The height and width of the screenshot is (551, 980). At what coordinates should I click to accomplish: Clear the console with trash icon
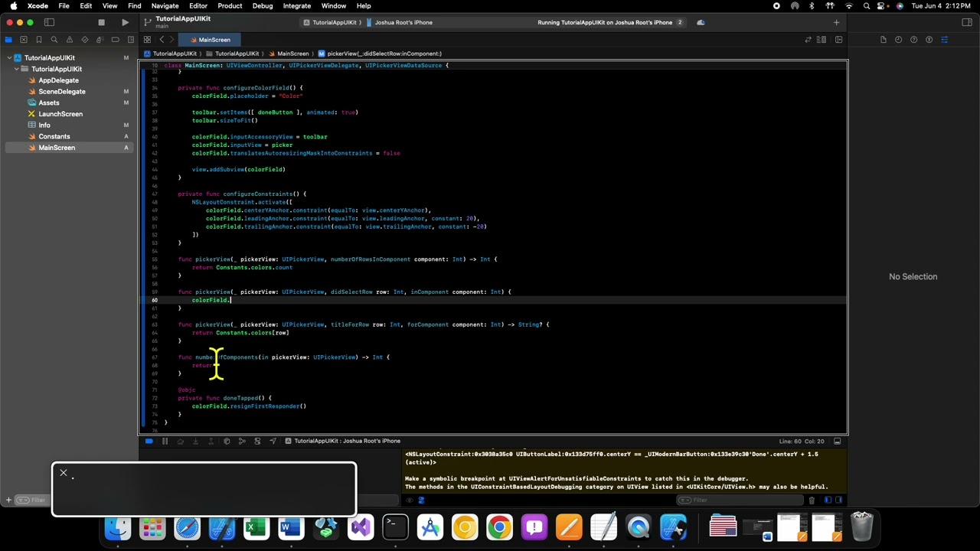pyautogui.click(x=812, y=500)
